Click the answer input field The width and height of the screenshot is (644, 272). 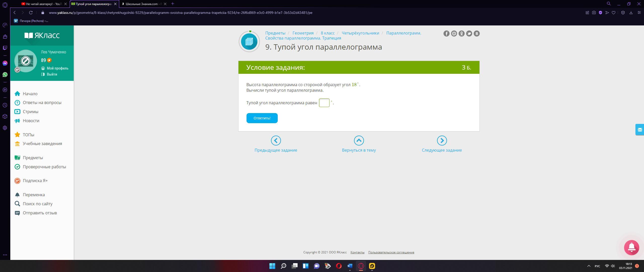tap(324, 103)
